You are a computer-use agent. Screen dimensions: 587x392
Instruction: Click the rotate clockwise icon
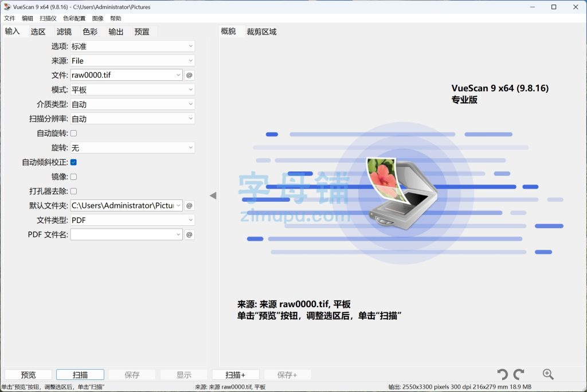click(519, 375)
